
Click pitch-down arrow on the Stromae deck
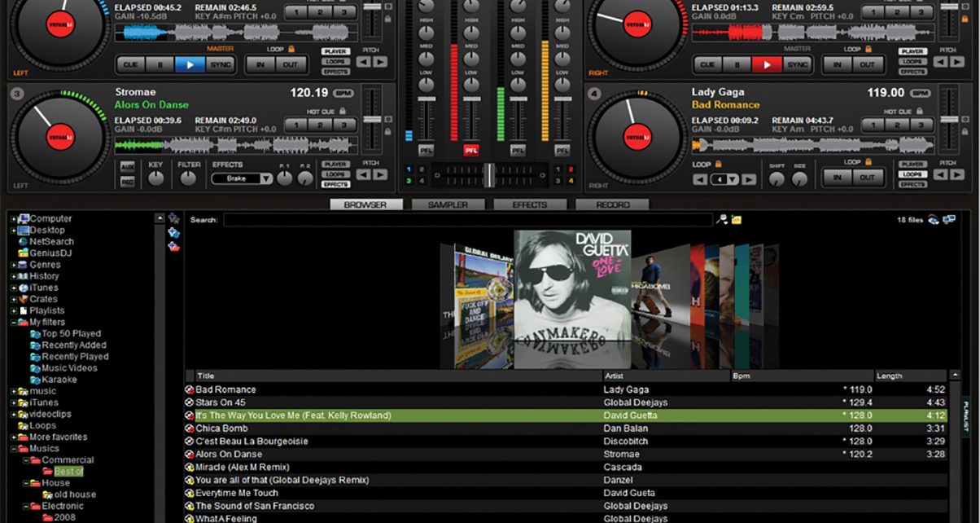(x=363, y=174)
